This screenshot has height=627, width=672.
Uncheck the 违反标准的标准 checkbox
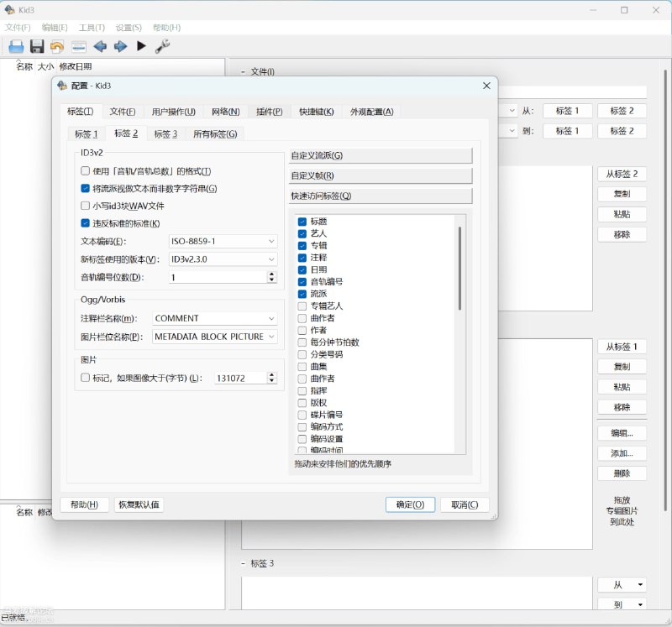tap(86, 223)
